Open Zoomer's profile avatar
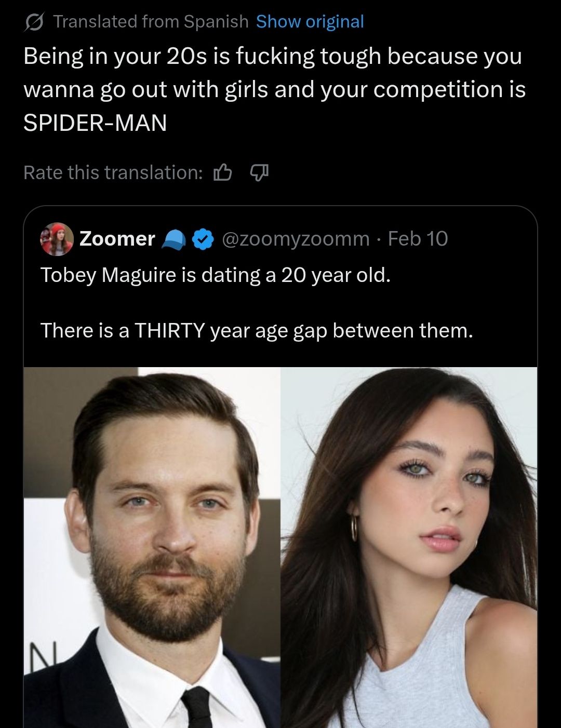The image size is (561, 728). (57, 239)
